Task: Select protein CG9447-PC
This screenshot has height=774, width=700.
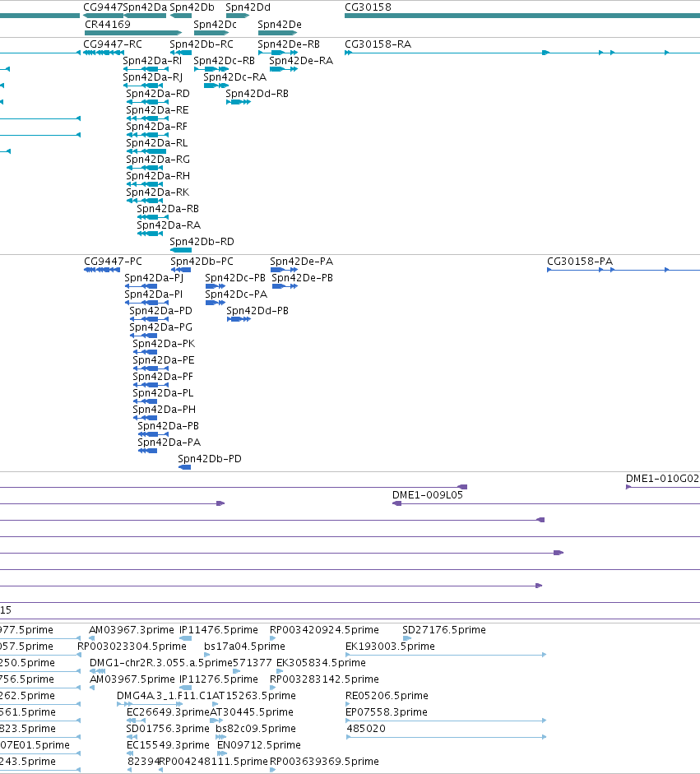Action: tap(113, 261)
